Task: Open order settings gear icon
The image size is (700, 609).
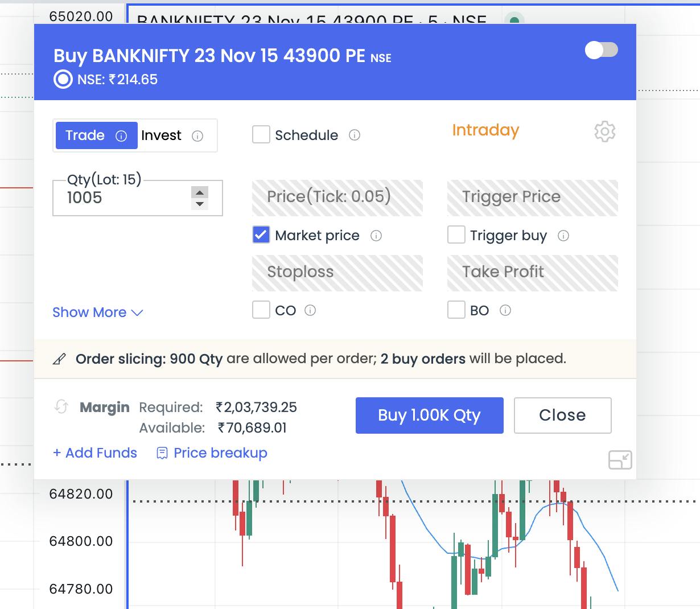Action: tap(604, 131)
